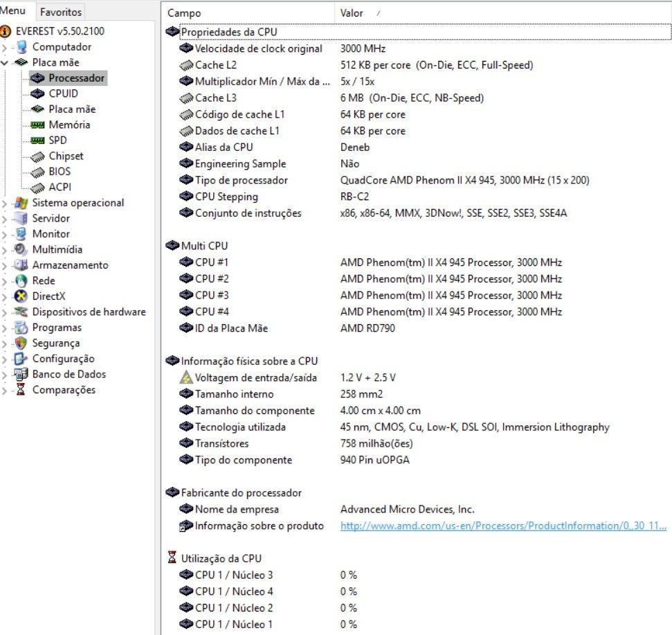
Task: Click the Configuração icon
Action: pyautogui.click(x=21, y=359)
